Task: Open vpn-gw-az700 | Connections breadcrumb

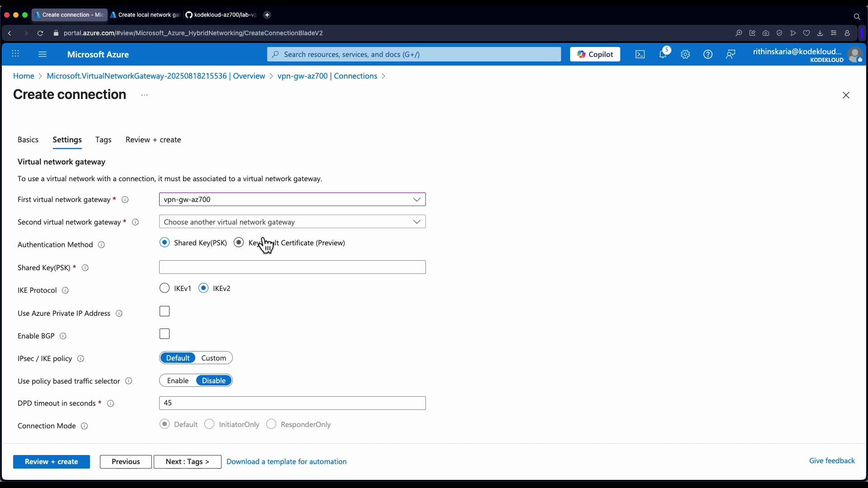Action: [327, 76]
